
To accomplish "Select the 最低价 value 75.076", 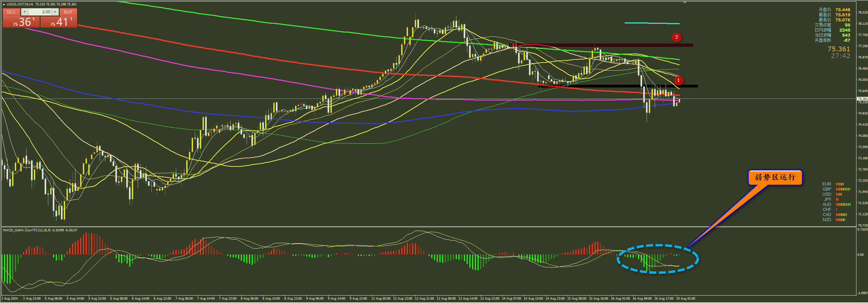I will [843, 20].
